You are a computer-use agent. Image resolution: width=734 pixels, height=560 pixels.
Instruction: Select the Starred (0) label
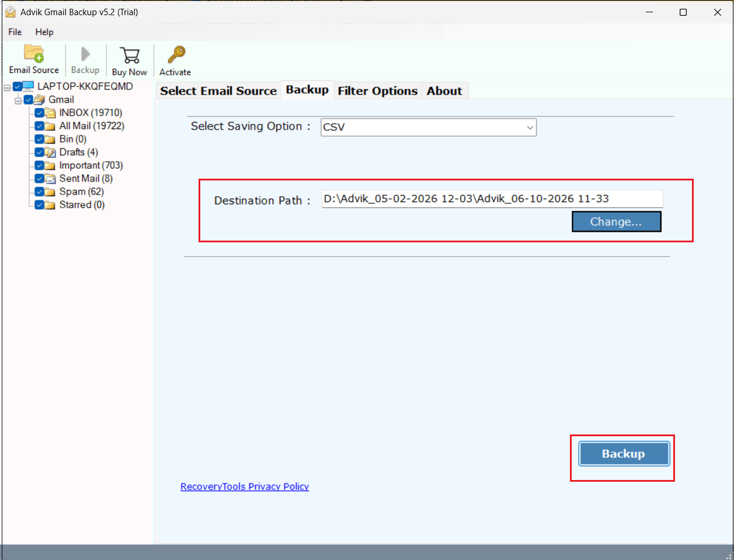[82, 205]
